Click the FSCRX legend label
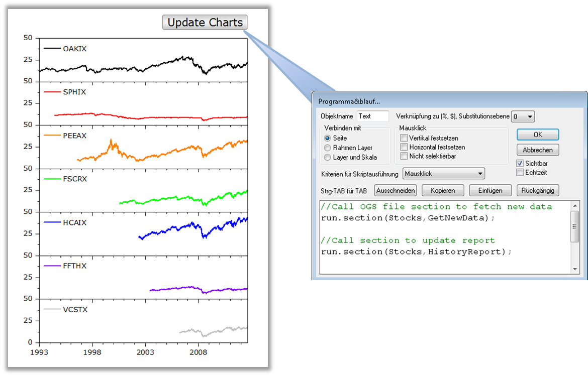Screen dimensions: 588x376 click(74, 179)
